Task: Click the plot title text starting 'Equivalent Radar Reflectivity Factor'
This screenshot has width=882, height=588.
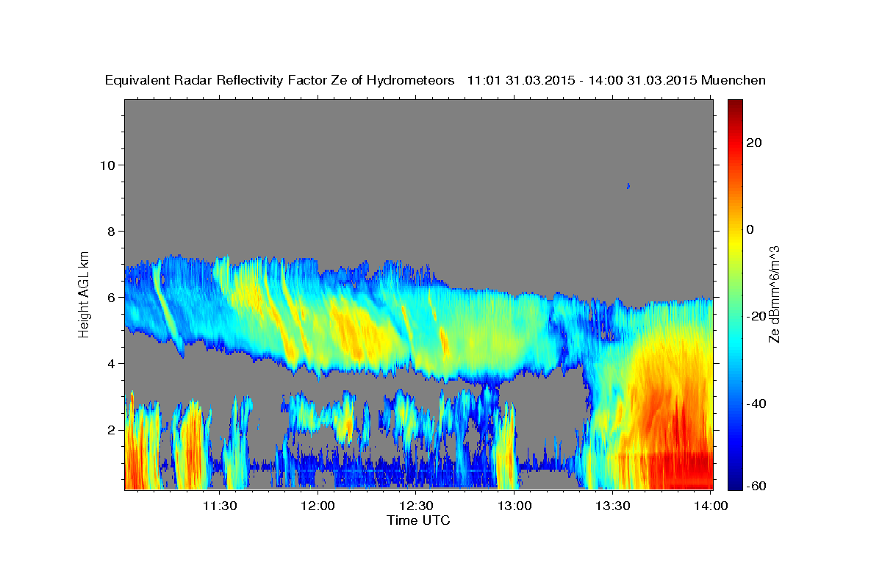Action: [x=435, y=80]
